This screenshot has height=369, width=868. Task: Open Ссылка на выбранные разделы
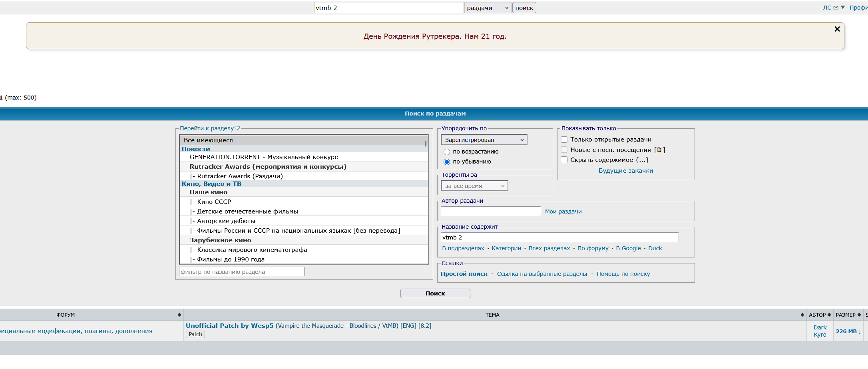tap(542, 274)
